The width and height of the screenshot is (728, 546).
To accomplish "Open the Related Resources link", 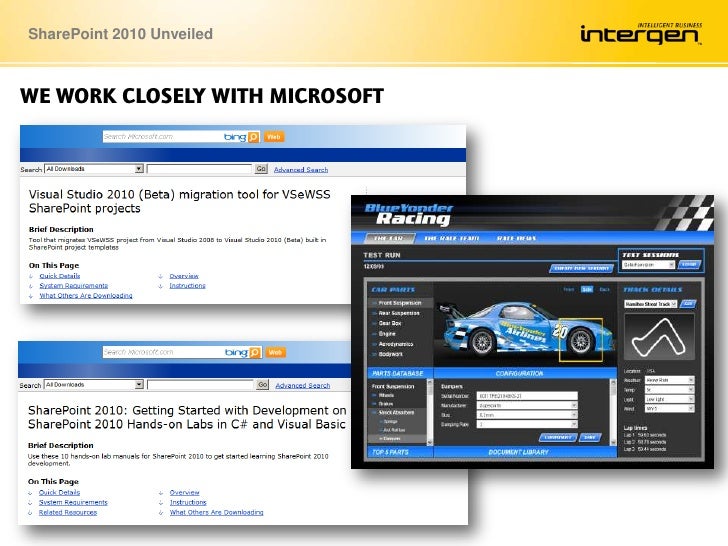I will [68, 513].
